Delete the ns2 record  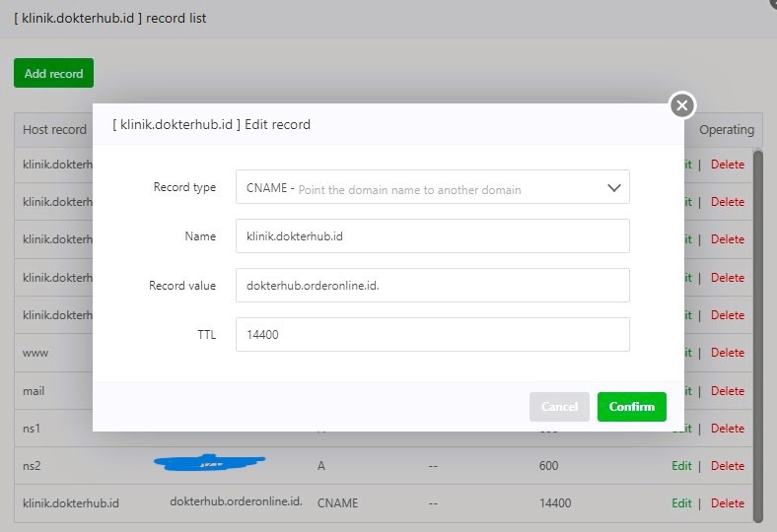click(728, 466)
